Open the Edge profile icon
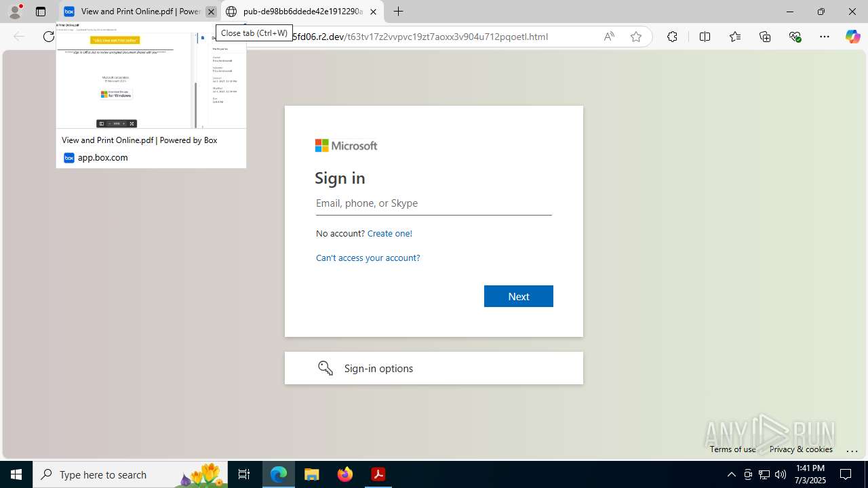Image resolution: width=868 pixels, height=488 pixels. 15,12
